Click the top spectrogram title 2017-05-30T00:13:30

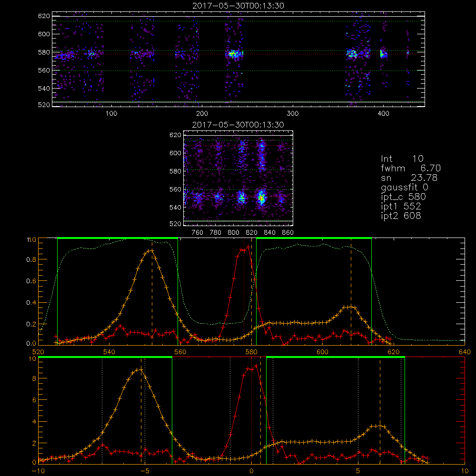click(238, 6)
